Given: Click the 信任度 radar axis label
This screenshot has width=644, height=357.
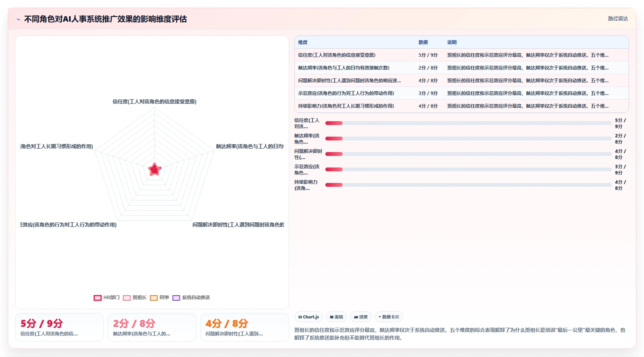Looking at the screenshot, I should point(154,102).
